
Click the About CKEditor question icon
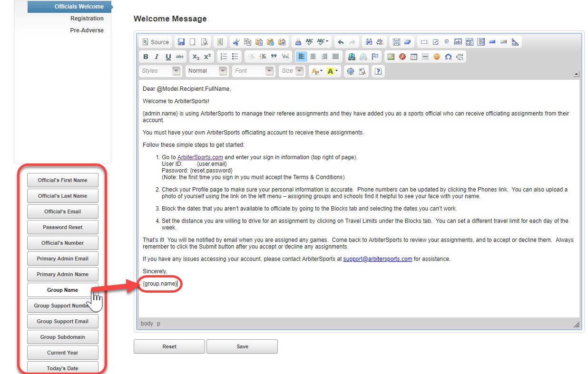click(x=378, y=71)
